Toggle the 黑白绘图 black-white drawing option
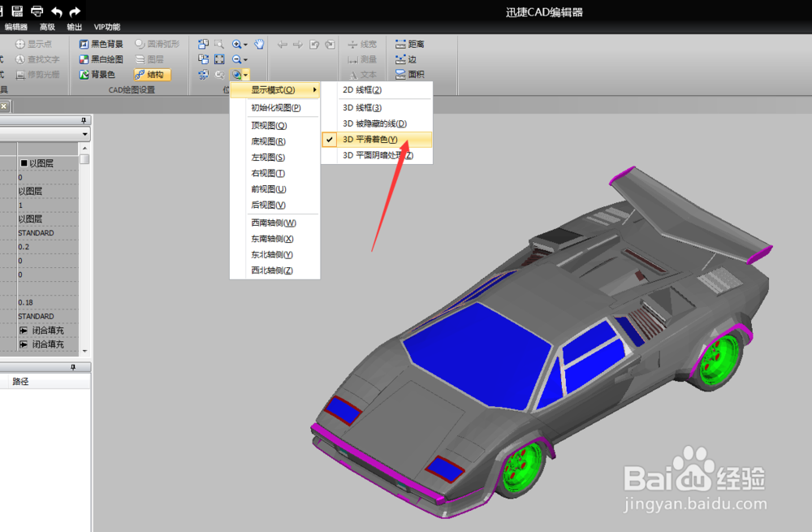 tap(101, 59)
